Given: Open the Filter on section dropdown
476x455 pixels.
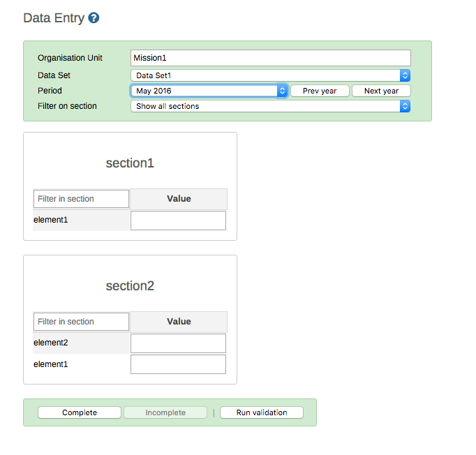Looking at the screenshot, I should tap(270, 106).
